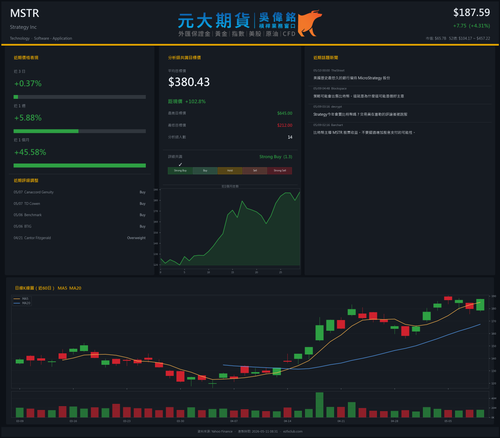Open the decrypt Strategy news headline
The image size is (500, 438).
pos(360,114)
